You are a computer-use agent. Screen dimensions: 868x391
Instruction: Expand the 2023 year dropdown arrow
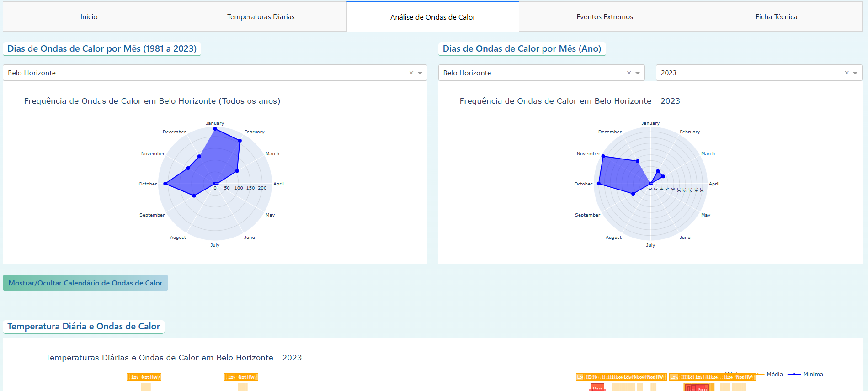pos(855,73)
